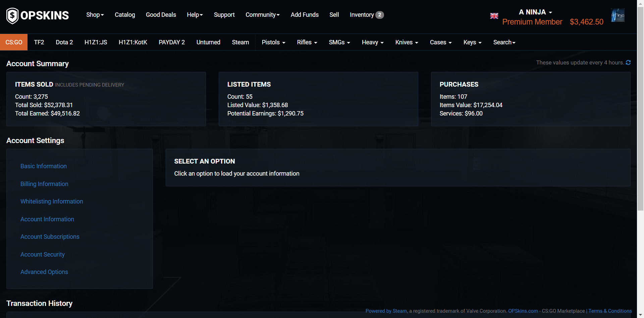The image size is (644, 318).
Task: Switch to the Steam tab
Action: click(x=240, y=42)
